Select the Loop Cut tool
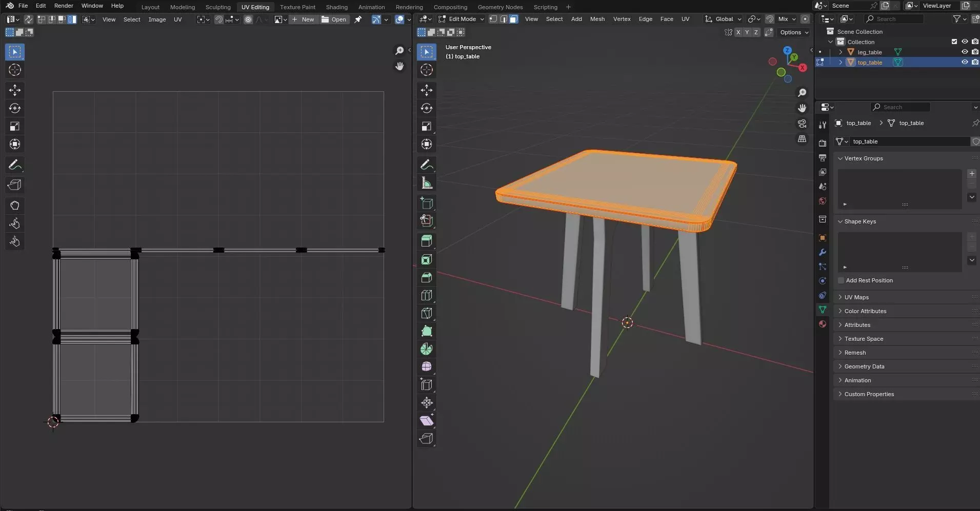 tap(427, 295)
